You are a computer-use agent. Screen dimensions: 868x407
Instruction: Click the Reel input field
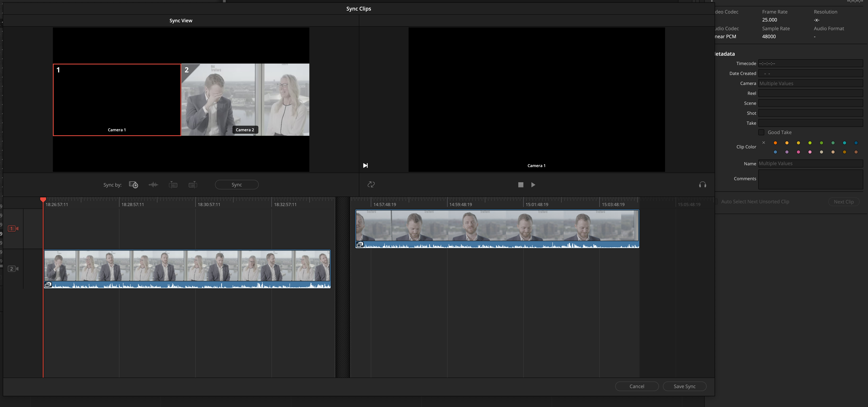tap(810, 93)
